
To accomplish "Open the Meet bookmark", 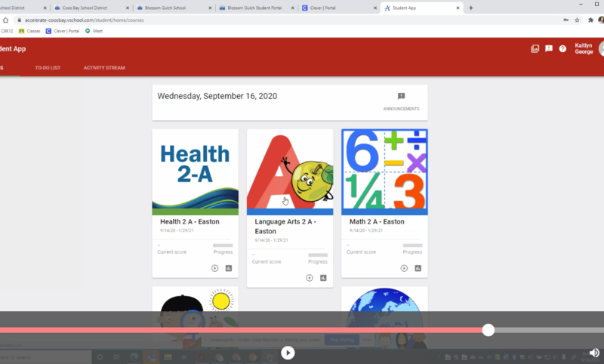I will 94,31.
